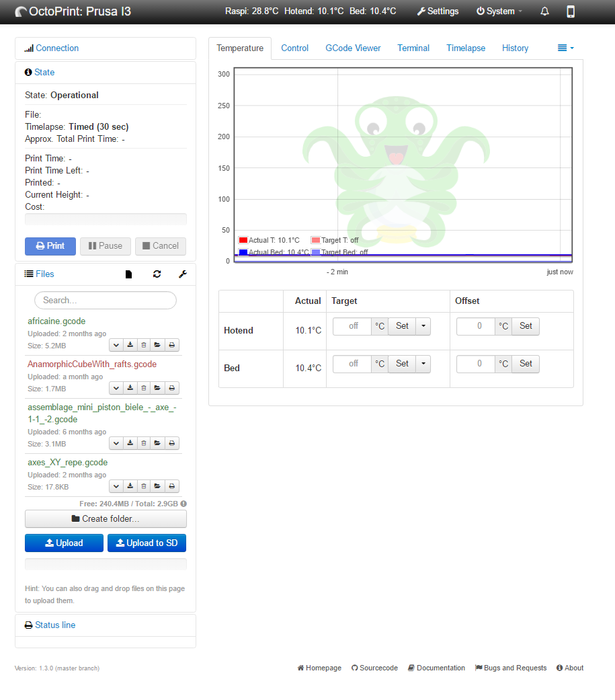This screenshot has width=615, height=700.
Task: Switch to the History tab
Action: pyautogui.click(x=515, y=48)
